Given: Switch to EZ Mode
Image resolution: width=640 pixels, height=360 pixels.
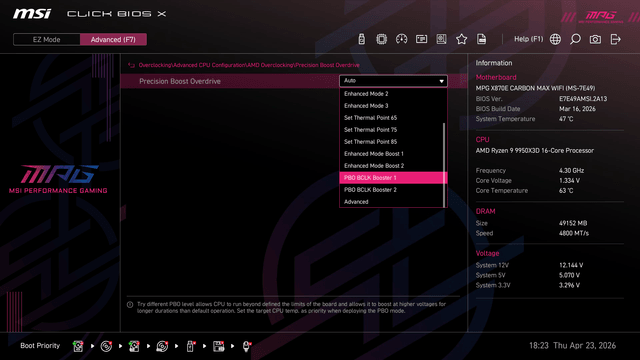Looking at the screenshot, I should coord(47,40).
